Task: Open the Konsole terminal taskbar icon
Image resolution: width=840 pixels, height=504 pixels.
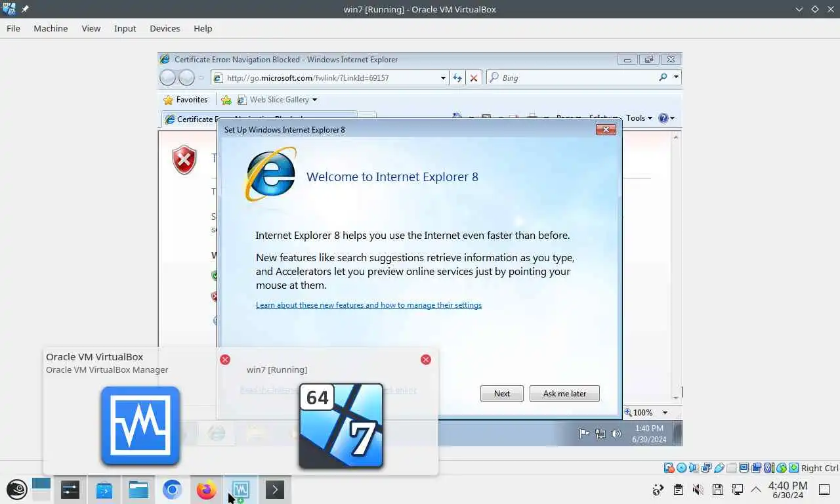Action: click(x=275, y=490)
